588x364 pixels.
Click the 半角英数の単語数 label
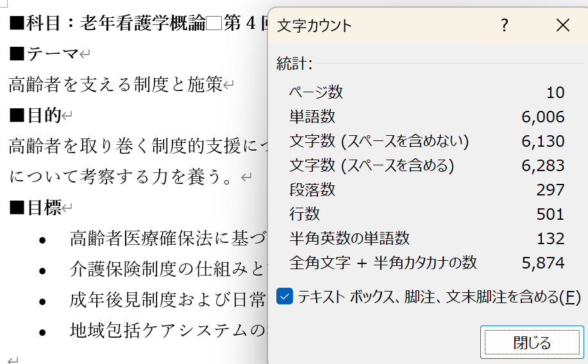(349, 238)
